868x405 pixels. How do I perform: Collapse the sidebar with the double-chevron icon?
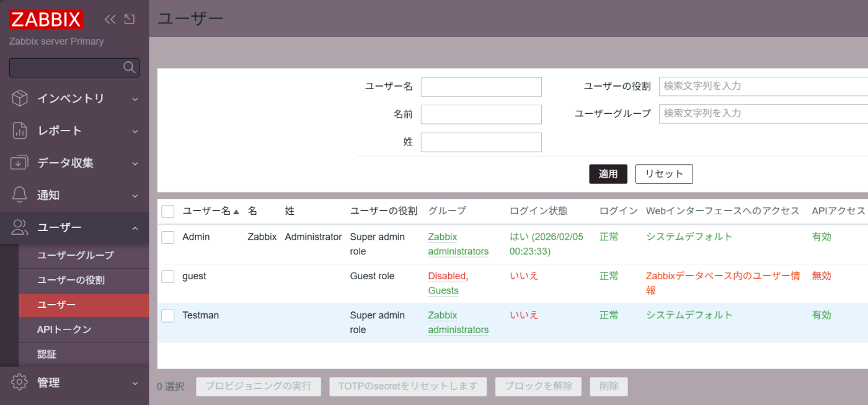pyautogui.click(x=110, y=19)
